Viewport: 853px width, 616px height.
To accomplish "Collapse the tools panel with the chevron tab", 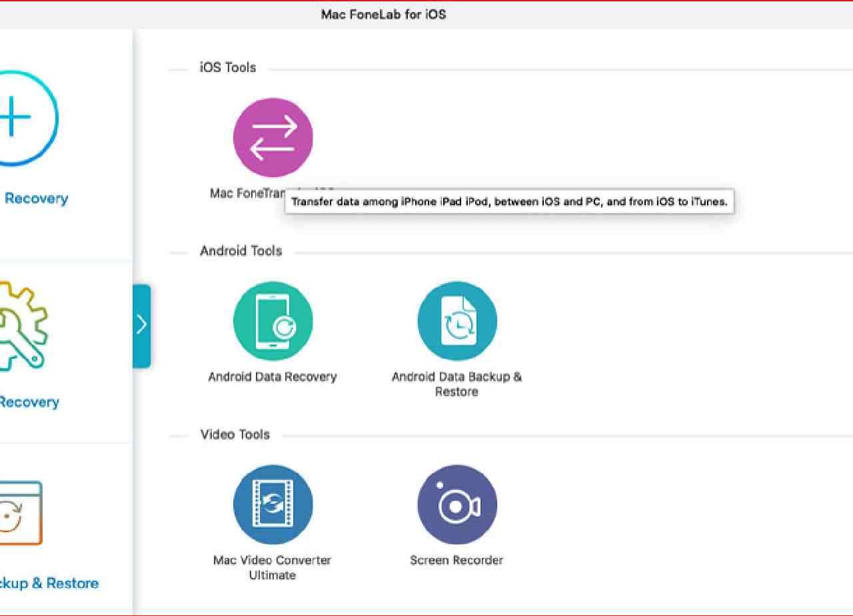I will (141, 326).
